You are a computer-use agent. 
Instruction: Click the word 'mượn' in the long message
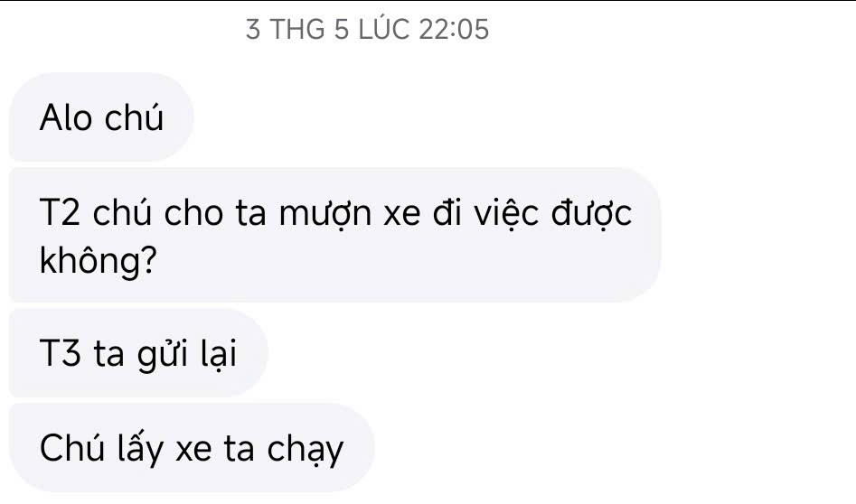point(325,214)
